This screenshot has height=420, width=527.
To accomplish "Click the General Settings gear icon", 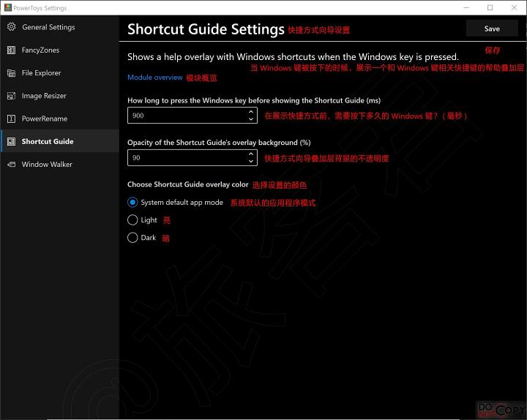I will point(12,27).
